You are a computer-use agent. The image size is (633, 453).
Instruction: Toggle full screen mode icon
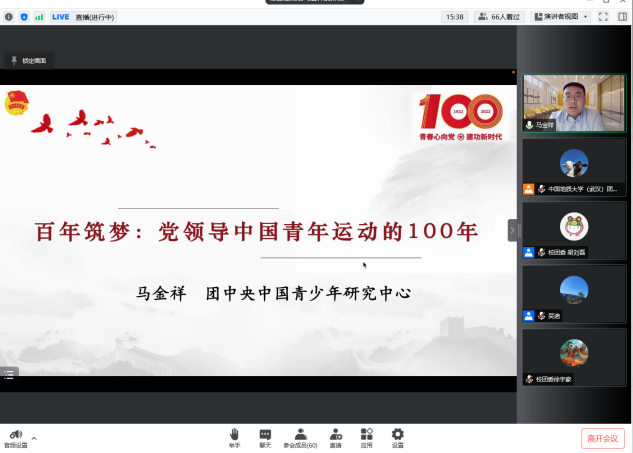click(603, 17)
